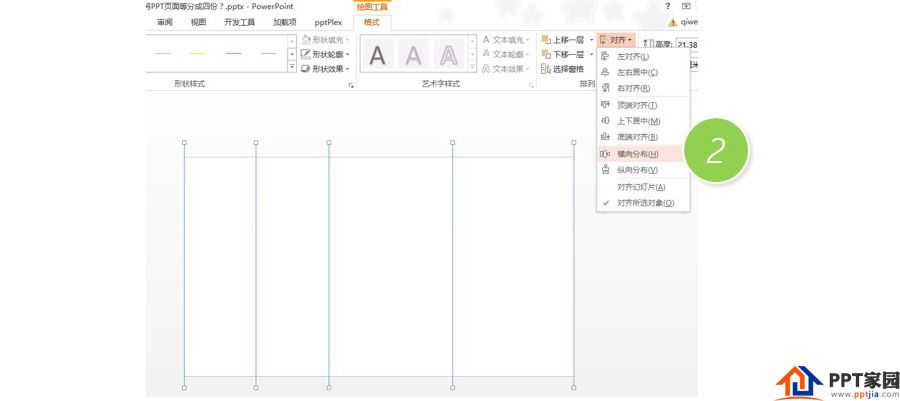Toggle the checked 对齐所选对象 option
Screen dimensions: 900x401
click(x=643, y=203)
